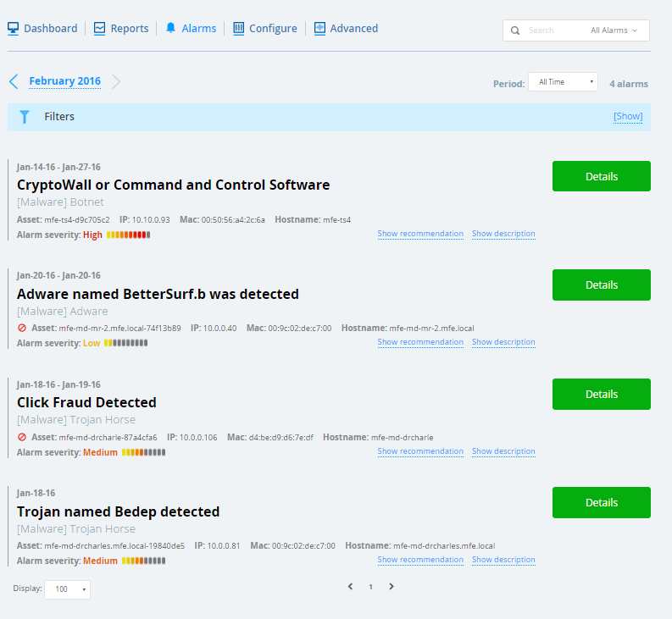
Task: Open the Configure menu item
Action: (x=273, y=29)
